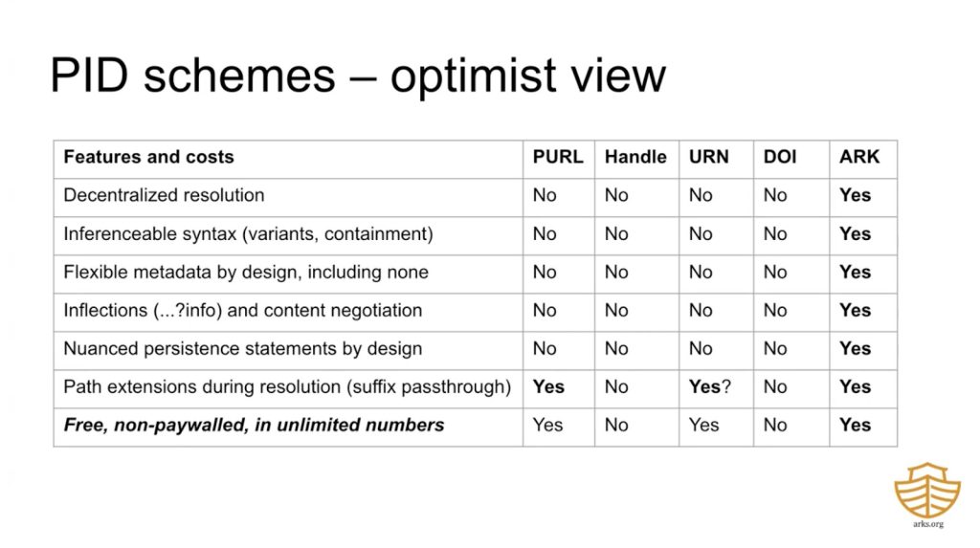This screenshot has height=548, width=980.
Task: Click DOI 'No' in the free, non-paywalled row
Action: [775, 425]
